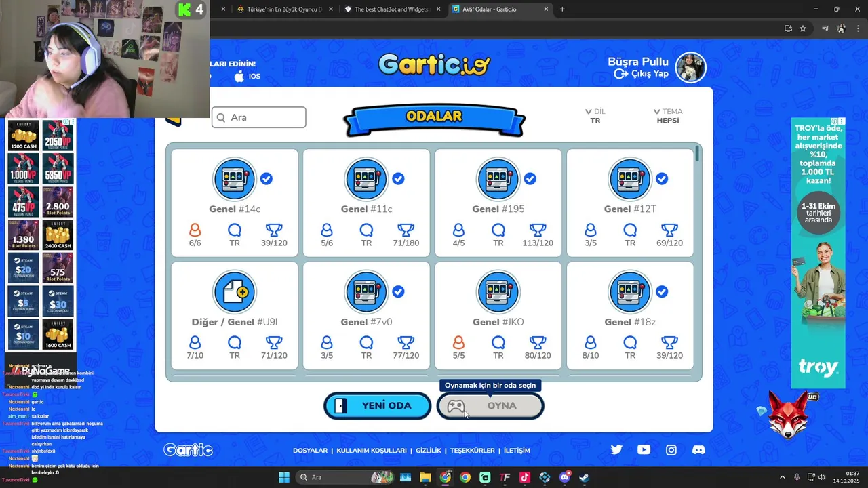Click the slot machine icon of room Genel #JKO

click(498, 292)
